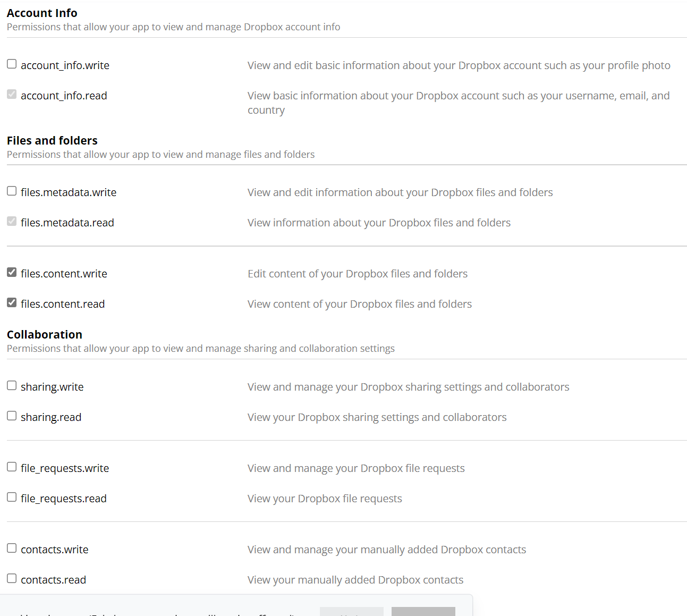
Task: Uncheck the files.content.write checkbox
Action: tap(12, 273)
